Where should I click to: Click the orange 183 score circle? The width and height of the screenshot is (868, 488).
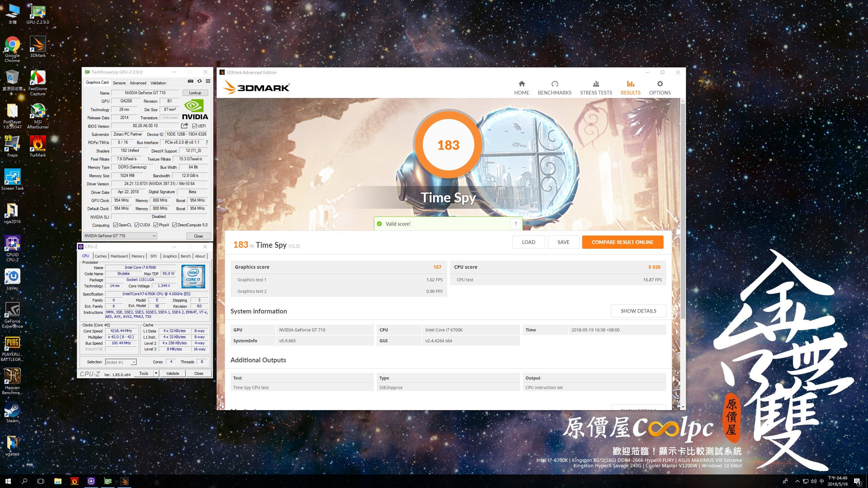pyautogui.click(x=448, y=145)
